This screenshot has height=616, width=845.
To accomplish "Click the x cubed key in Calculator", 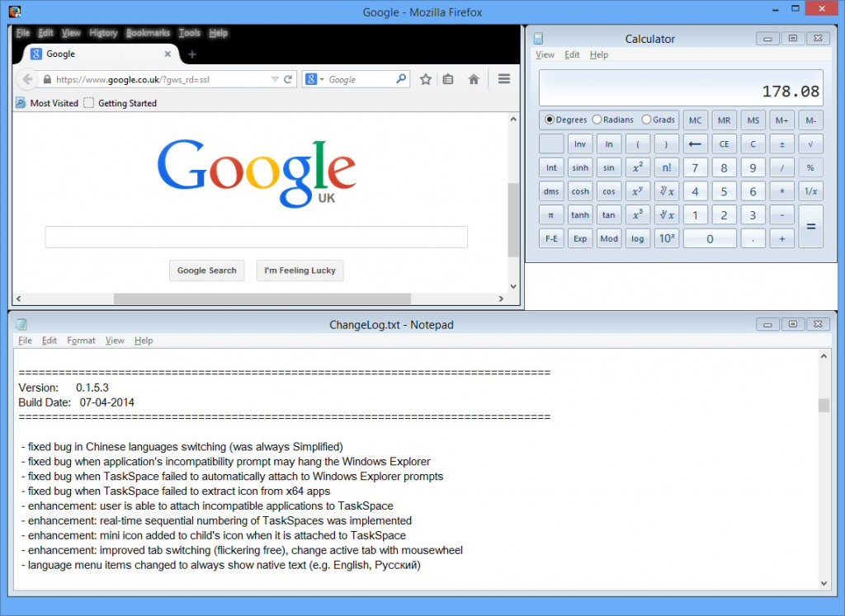I will [638, 215].
